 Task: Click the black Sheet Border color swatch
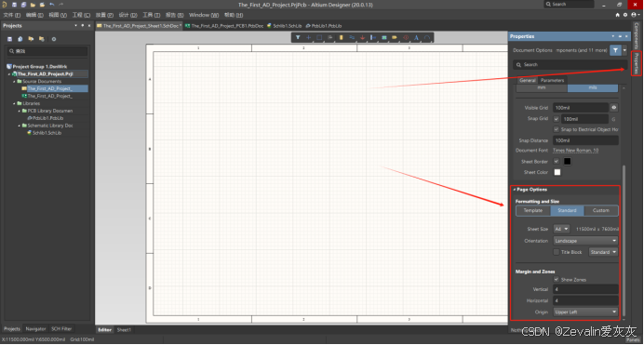(x=567, y=161)
